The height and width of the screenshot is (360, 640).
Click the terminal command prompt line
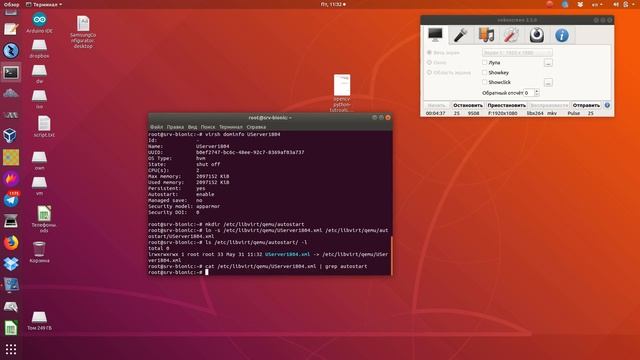coord(269,272)
